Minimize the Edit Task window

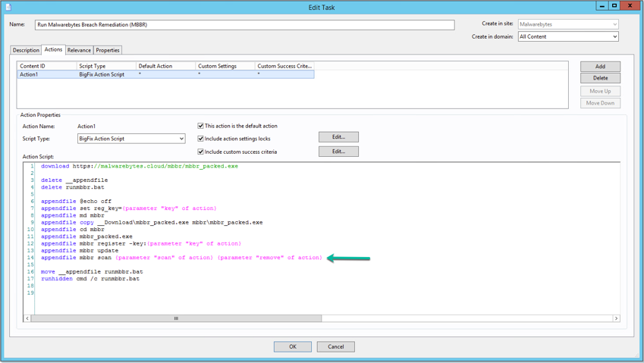click(602, 6)
